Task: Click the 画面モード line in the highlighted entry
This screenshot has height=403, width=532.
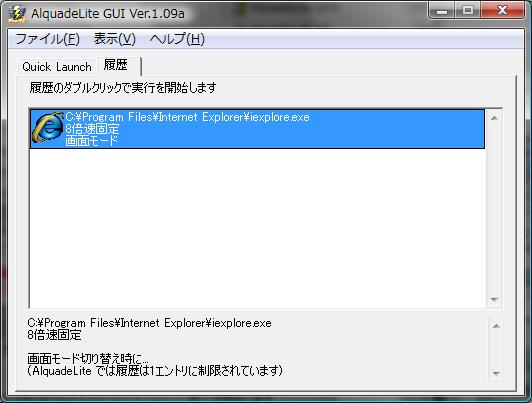Action: click(92, 140)
